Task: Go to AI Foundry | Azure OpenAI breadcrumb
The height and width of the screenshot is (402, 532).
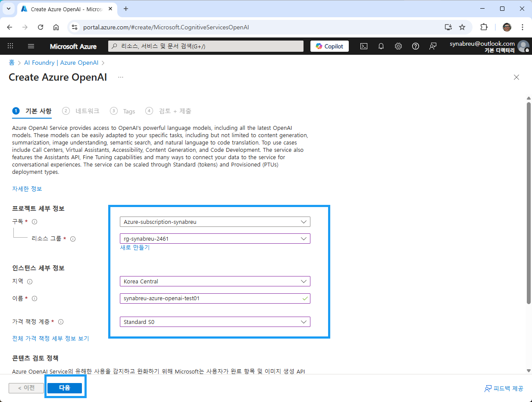Action: [x=61, y=63]
